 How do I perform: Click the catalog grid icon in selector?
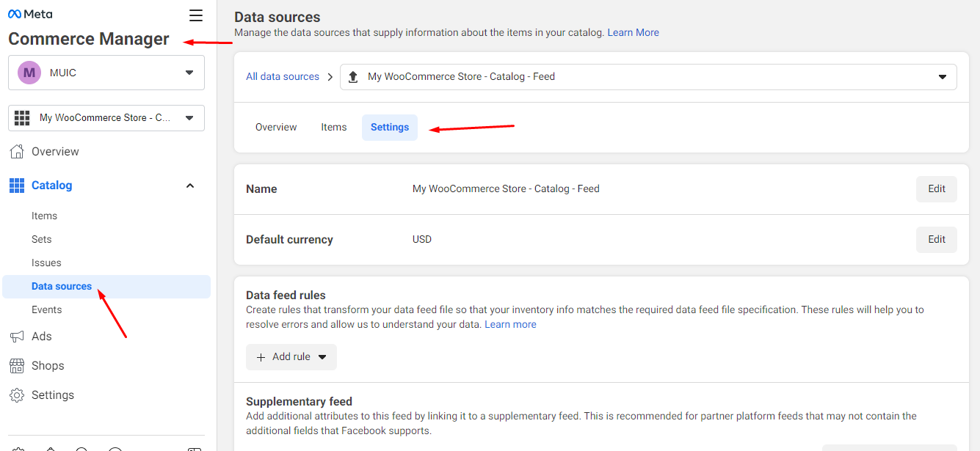pos(22,117)
